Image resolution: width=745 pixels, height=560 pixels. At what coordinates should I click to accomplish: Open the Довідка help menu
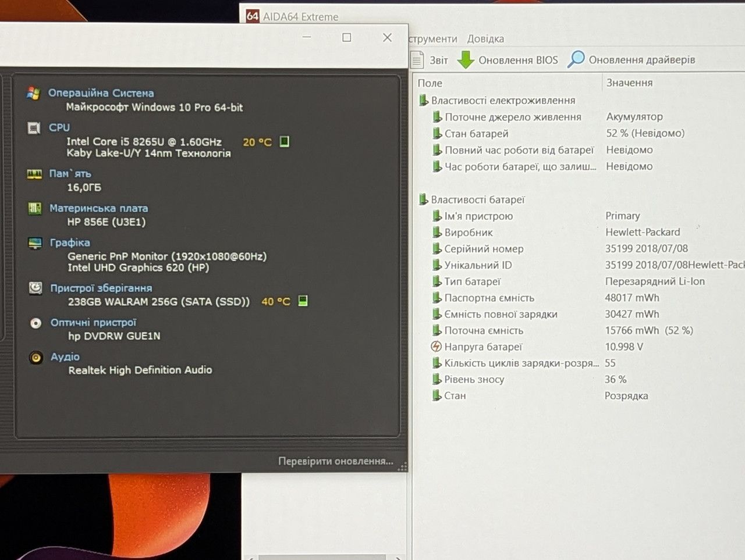(x=485, y=39)
